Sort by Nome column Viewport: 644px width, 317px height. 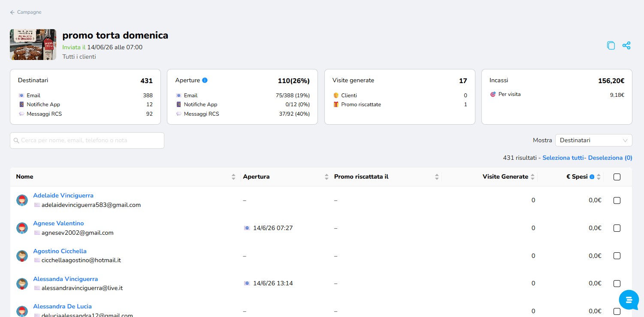tap(233, 176)
